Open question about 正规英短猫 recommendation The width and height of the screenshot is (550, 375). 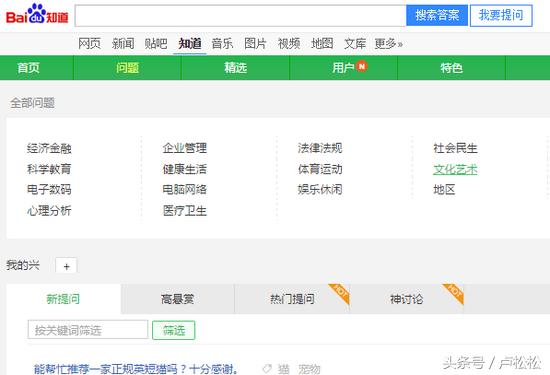click(136, 369)
